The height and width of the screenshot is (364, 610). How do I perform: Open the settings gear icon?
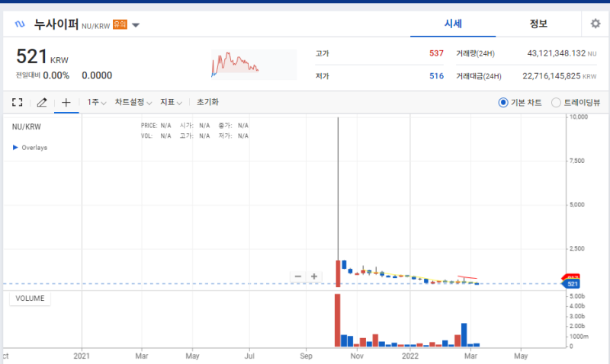pos(596,24)
